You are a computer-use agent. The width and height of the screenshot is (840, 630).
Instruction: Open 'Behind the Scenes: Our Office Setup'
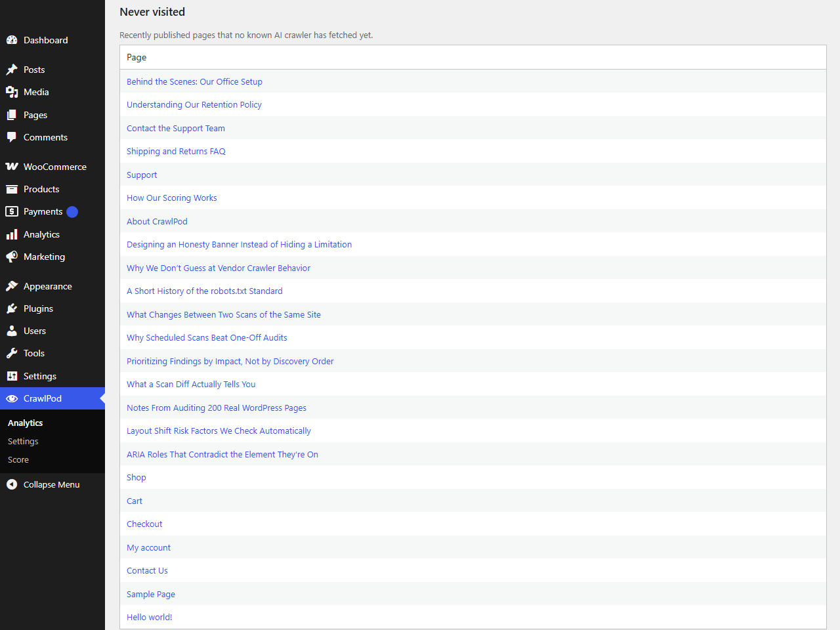(x=194, y=81)
